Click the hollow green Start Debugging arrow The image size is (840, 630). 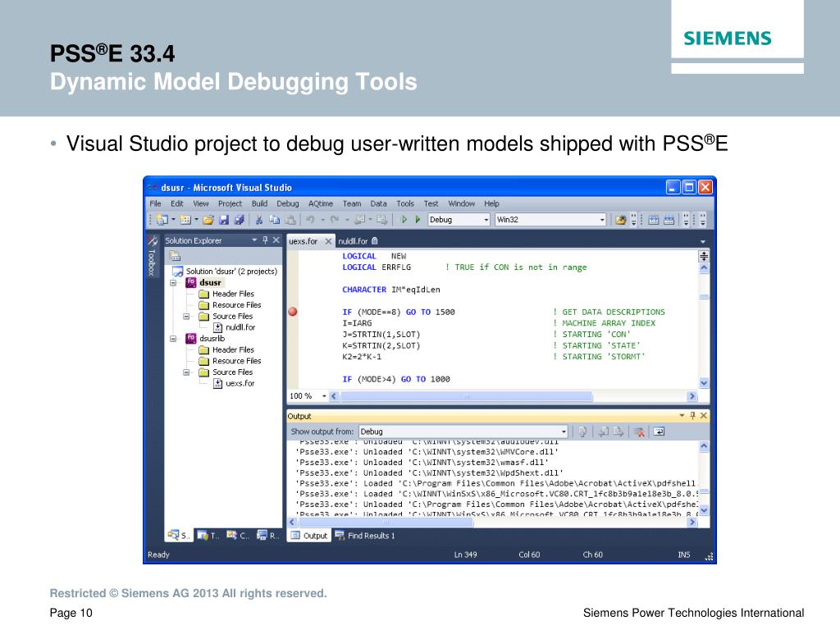point(404,220)
